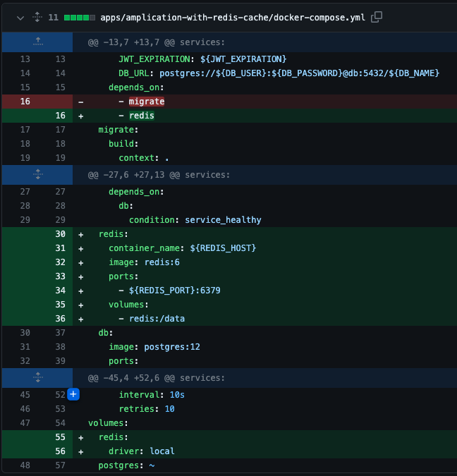Image resolution: width=457 pixels, height=476 pixels.
Task: Add comment on line 52 with plus button
Action: 73,394
